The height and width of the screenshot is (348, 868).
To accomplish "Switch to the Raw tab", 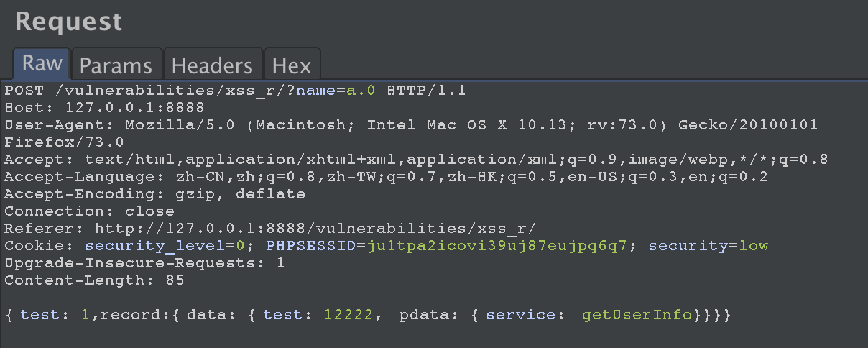I will click(42, 64).
